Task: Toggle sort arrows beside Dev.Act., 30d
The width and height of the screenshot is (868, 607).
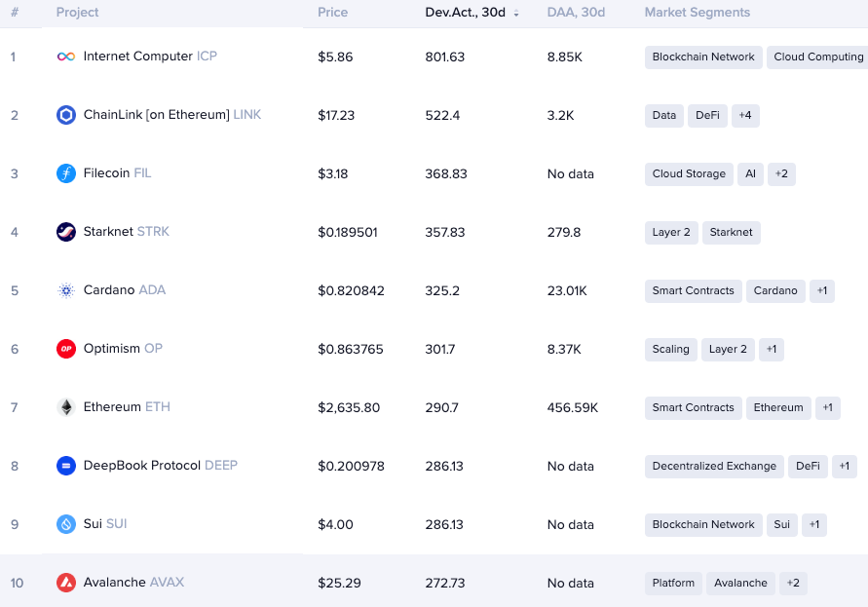Action: (516, 14)
